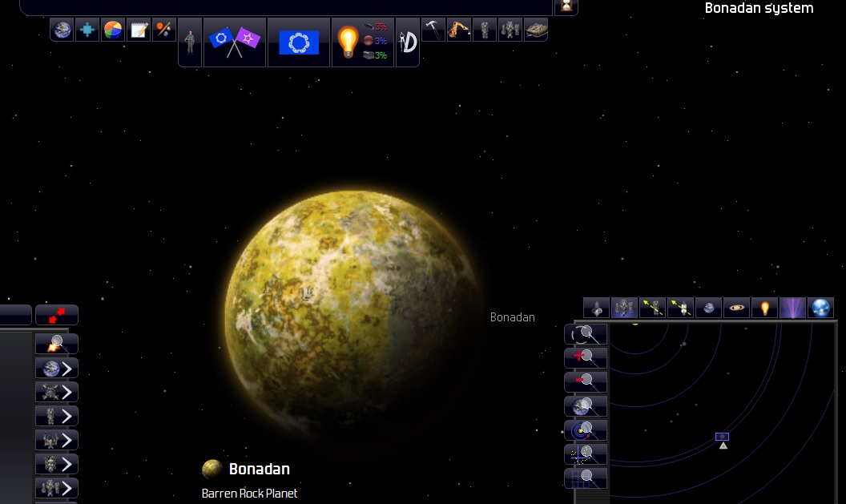Cycle next winged warship with arrow button

click(x=57, y=441)
